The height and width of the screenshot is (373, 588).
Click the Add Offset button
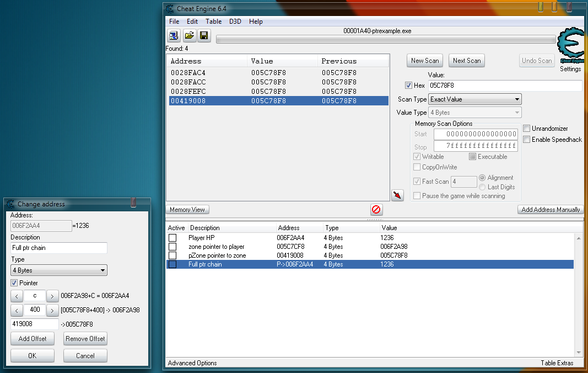coord(33,339)
